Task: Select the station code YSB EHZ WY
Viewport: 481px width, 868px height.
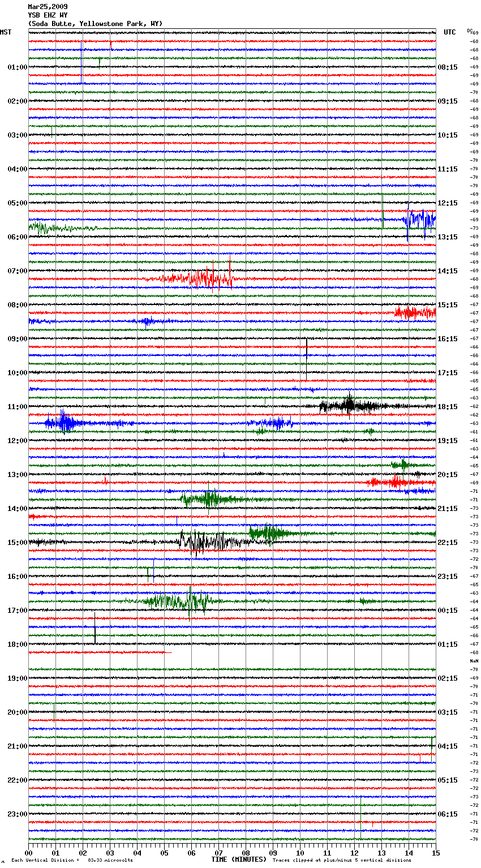Action: [x=48, y=15]
